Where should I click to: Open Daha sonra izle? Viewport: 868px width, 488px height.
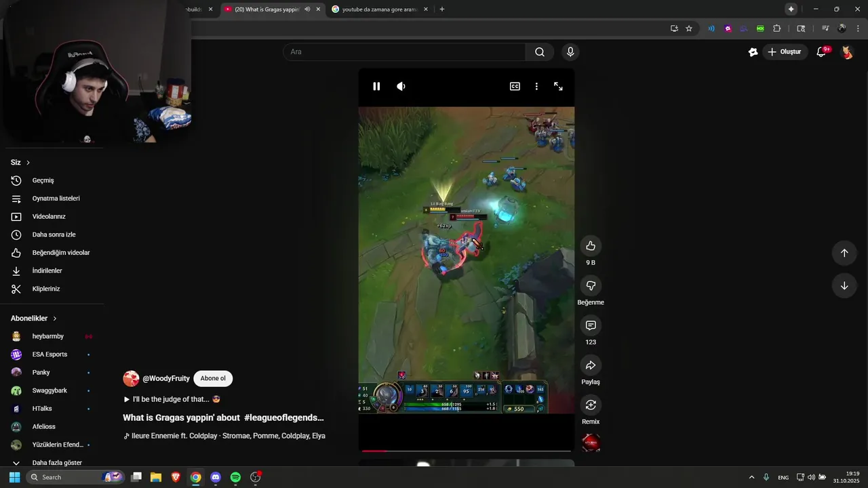pos(54,235)
